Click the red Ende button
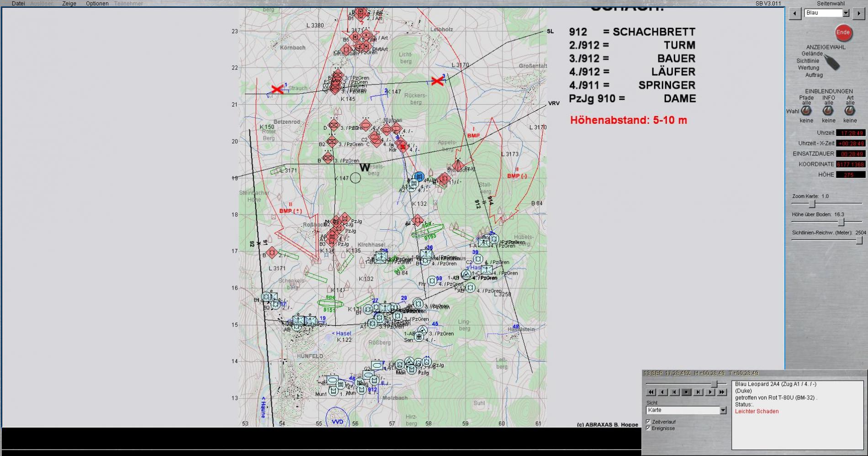The width and height of the screenshot is (868, 456). [843, 32]
